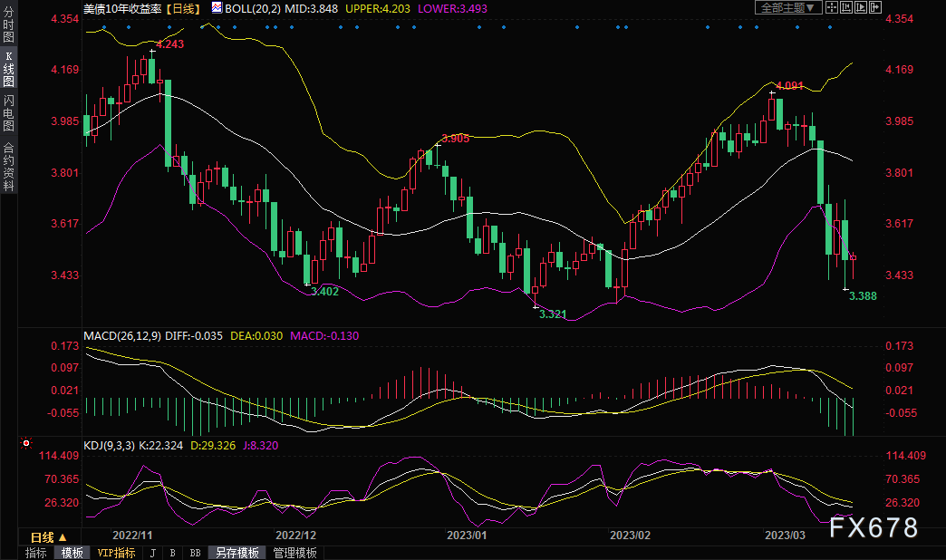
Task: Click the crosshair cursor icon
Action: [832, 7]
